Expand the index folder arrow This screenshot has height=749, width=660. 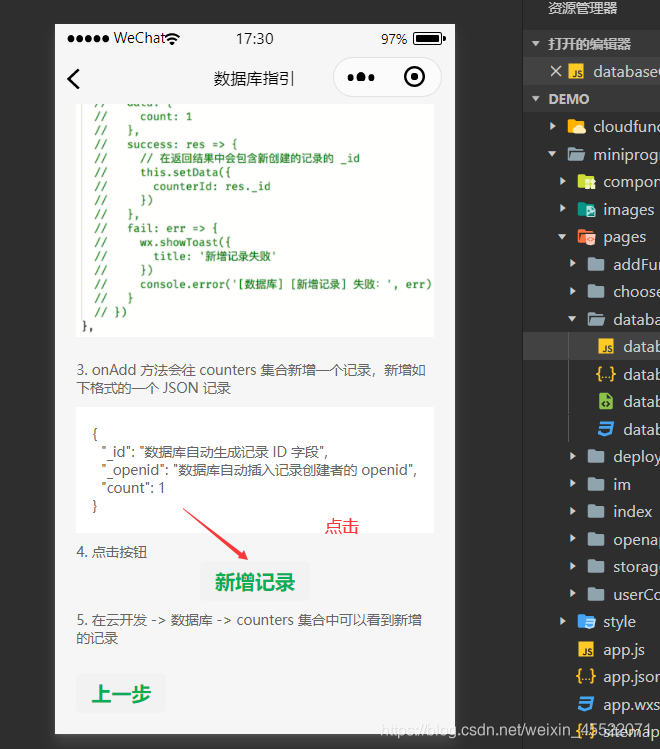coord(573,511)
